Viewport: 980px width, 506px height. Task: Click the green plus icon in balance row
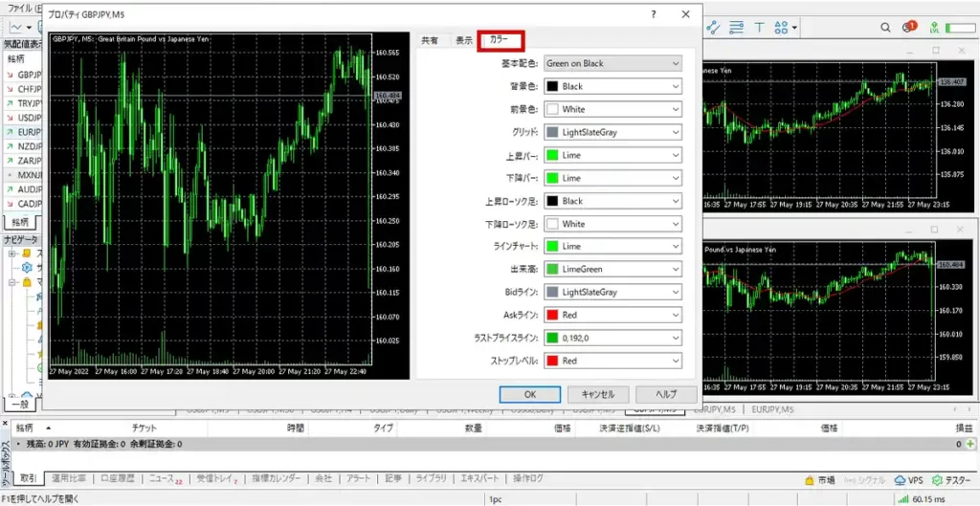tap(970, 445)
